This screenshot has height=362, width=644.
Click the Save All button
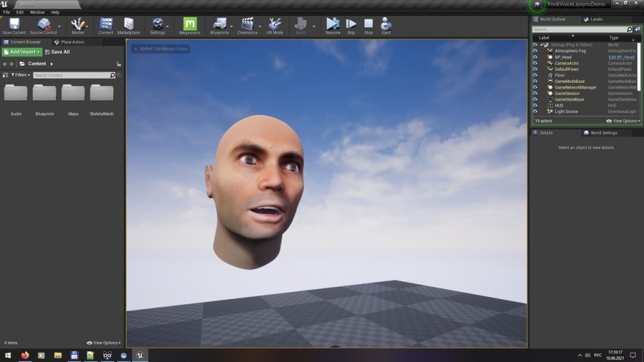[57, 52]
